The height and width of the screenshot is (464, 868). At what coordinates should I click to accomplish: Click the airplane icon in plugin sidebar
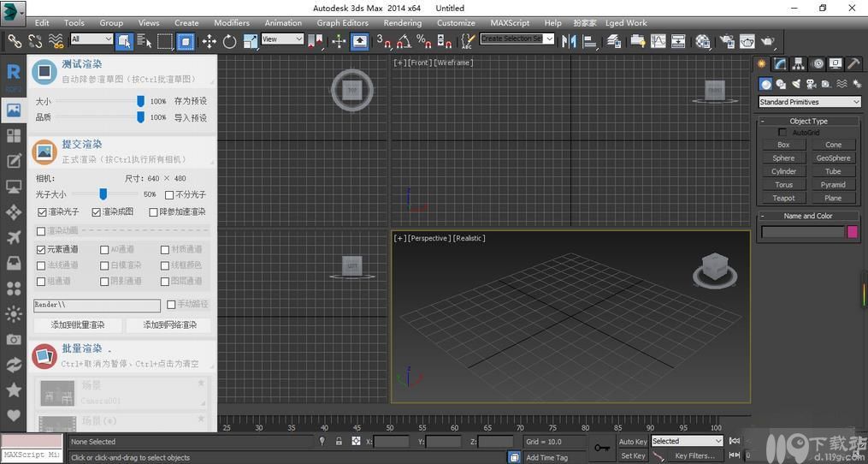[14, 237]
